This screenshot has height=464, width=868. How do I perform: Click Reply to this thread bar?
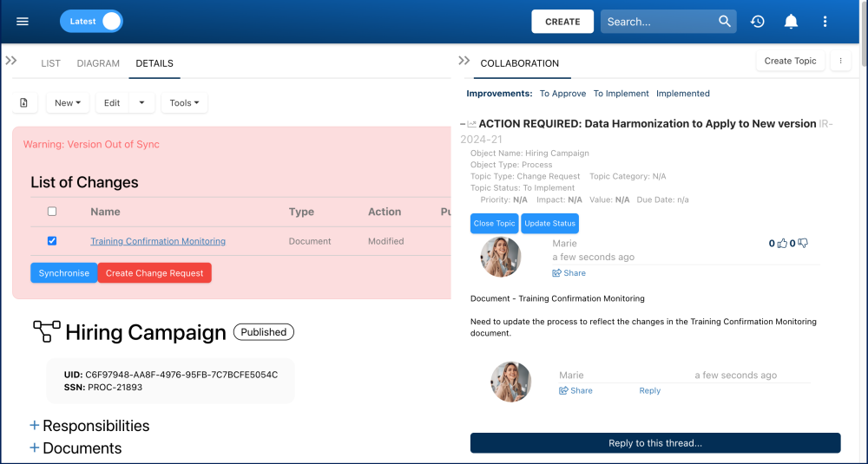pos(655,443)
